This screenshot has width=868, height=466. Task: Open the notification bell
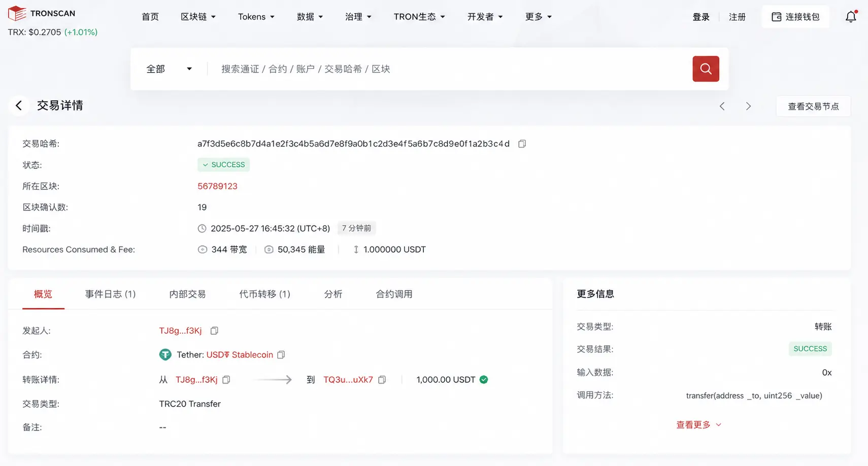point(851,17)
